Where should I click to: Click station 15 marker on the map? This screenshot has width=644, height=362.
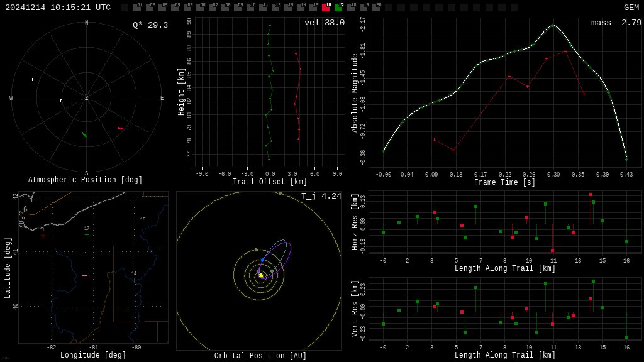143,226
